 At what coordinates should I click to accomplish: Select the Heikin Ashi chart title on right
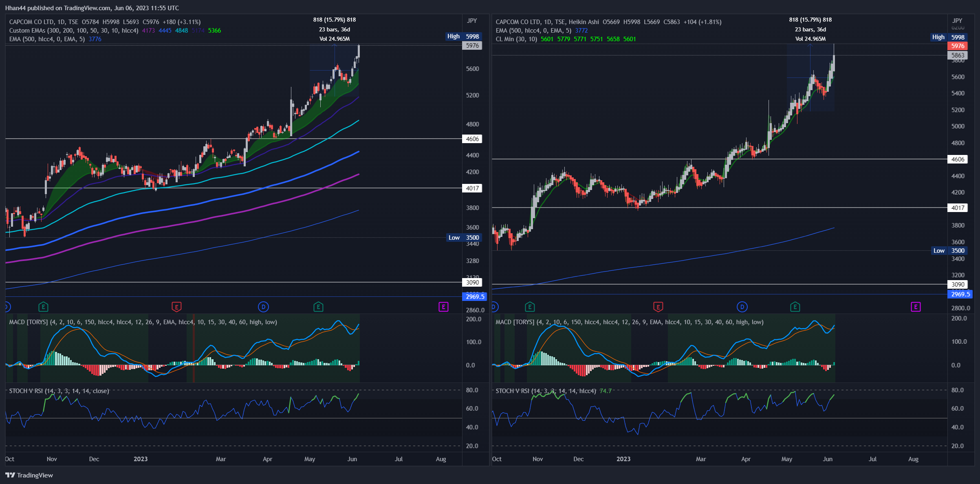click(x=547, y=22)
